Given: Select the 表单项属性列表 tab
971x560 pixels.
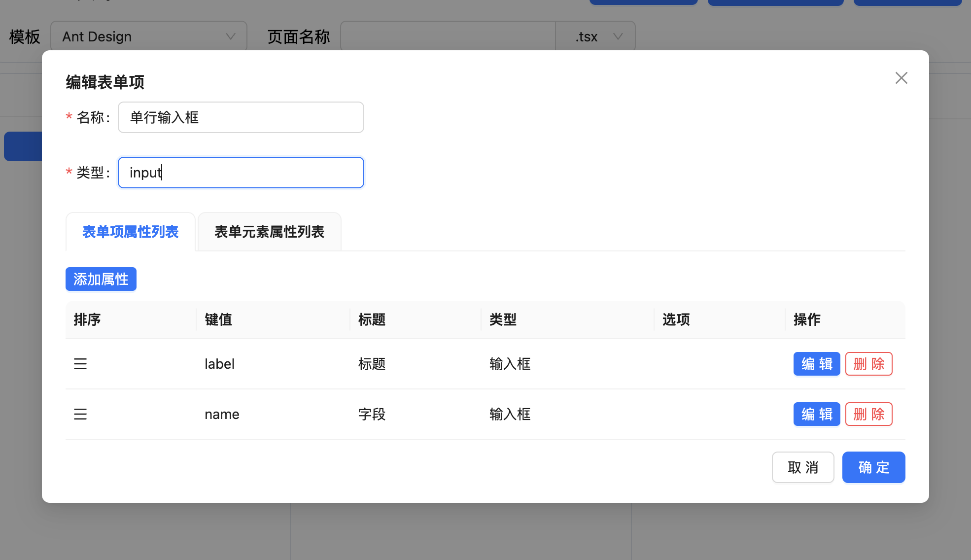Looking at the screenshot, I should click(x=130, y=232).
